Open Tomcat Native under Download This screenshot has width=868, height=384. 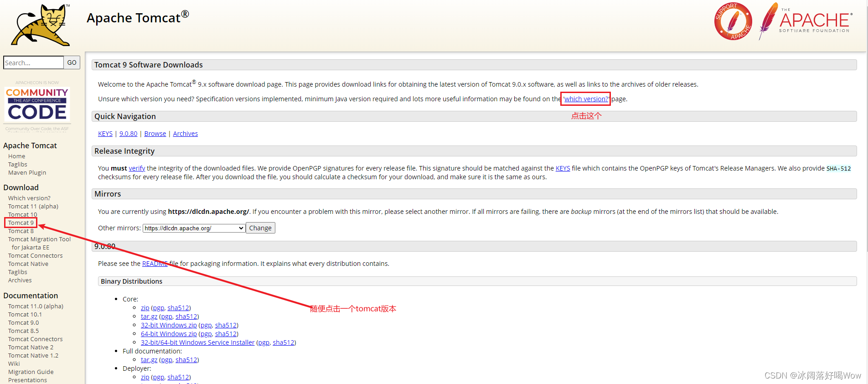point(28,264)
